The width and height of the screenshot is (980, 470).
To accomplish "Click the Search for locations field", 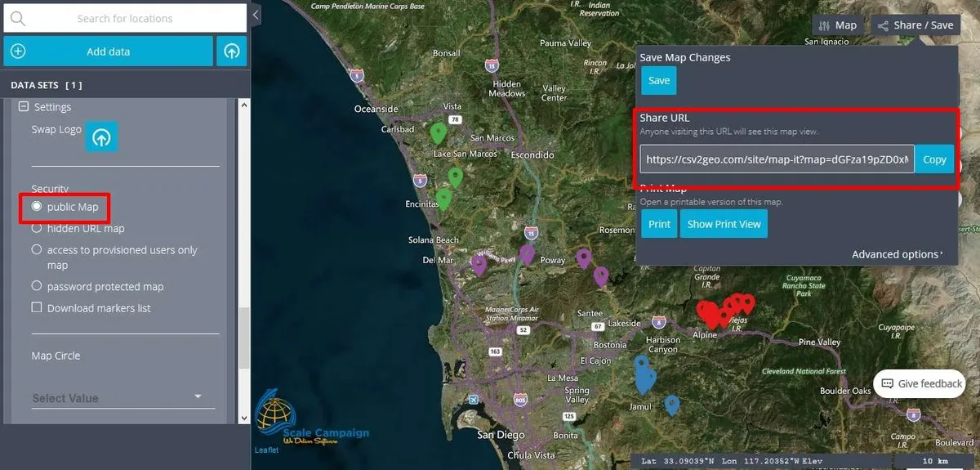I will click(x=125, y=18).
